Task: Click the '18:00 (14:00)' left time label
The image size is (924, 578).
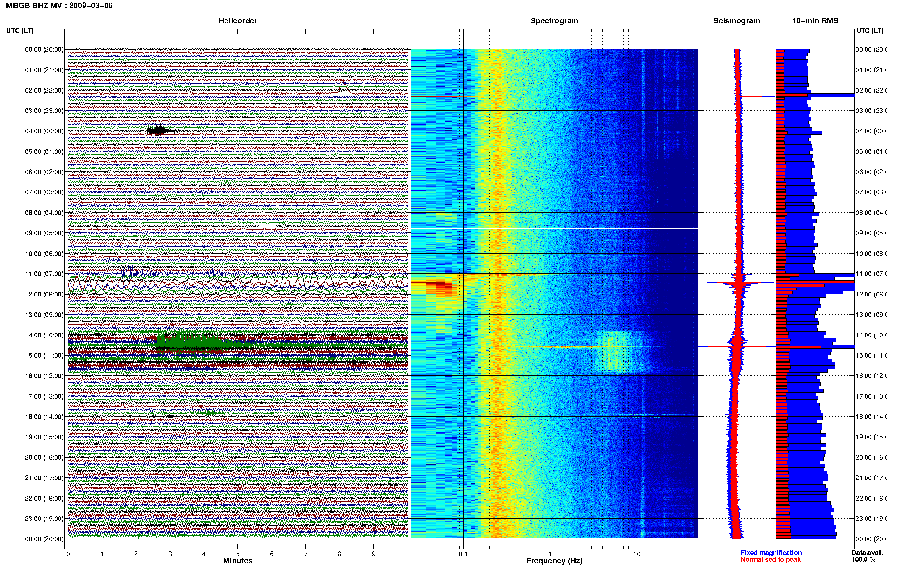Action: [44, 417]
